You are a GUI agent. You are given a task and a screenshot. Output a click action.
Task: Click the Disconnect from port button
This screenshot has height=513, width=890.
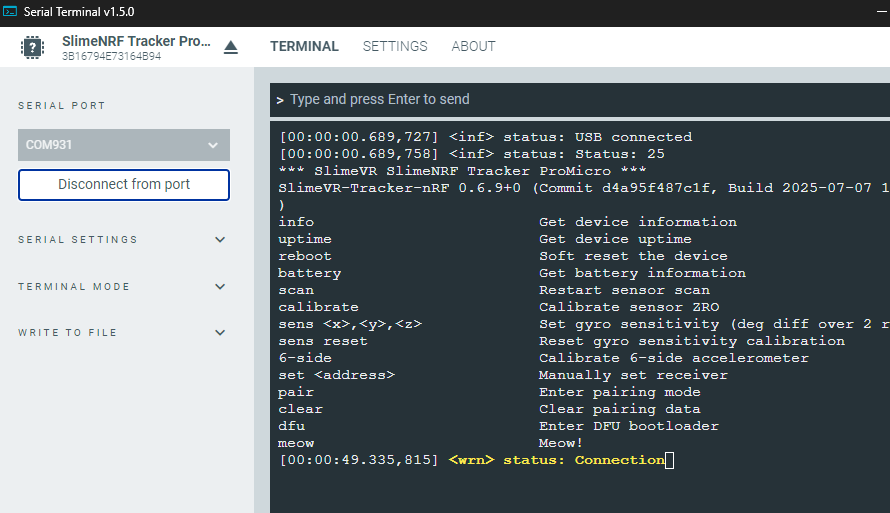(x=124, y=185)
